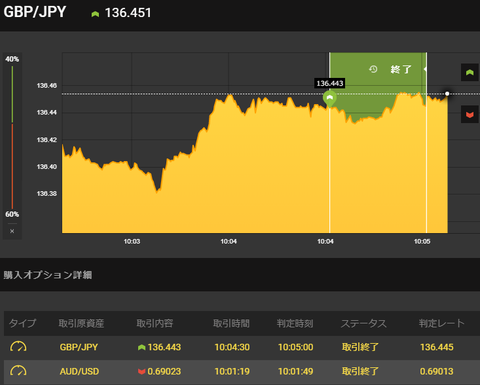
Task: Select the タイプ column header
Action: coord(22,323)
